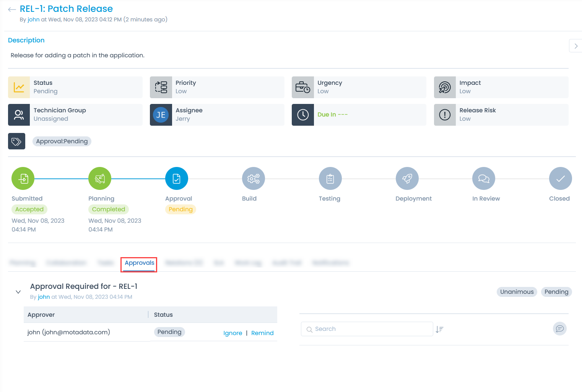Switch to the Approvals tab

139,263
